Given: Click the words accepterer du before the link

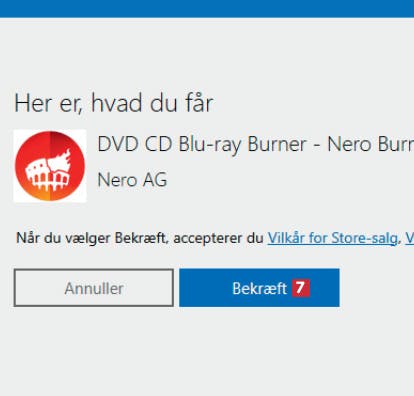Looking at the screenshot, I should click(218, 239).
